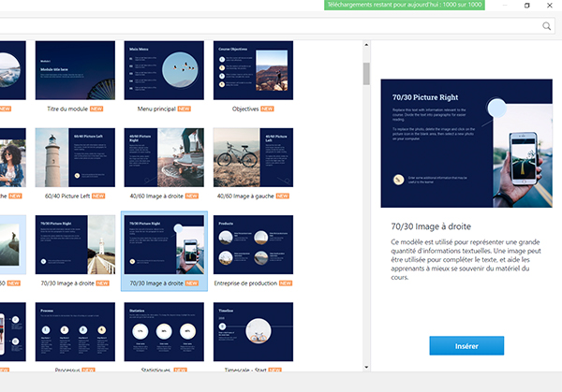562x392 pixels.
Task: Choose the Statistiques template
Action: click(x=164, y=332)
